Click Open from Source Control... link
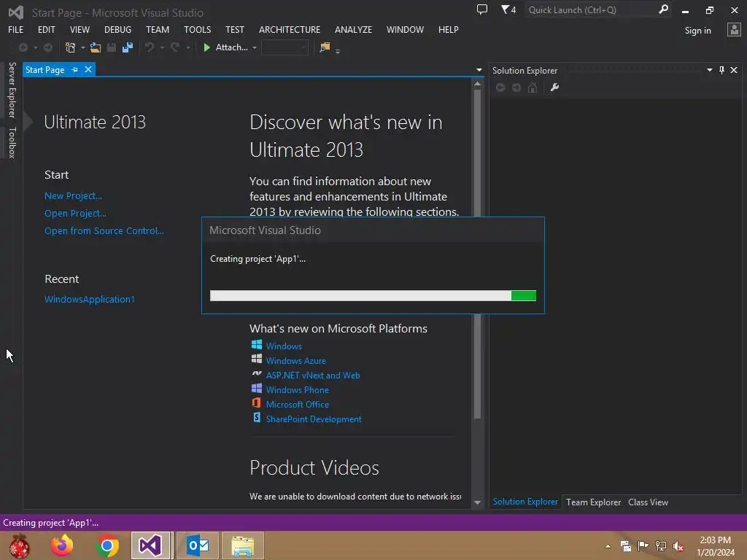747x560 pixels. 104,230
